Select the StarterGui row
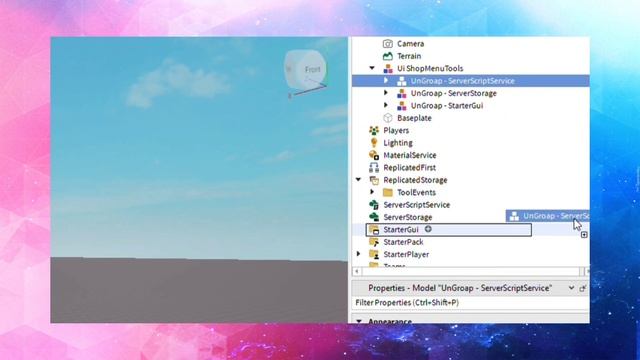This screenshot has height=360, width=640. (x=449, y=230)
